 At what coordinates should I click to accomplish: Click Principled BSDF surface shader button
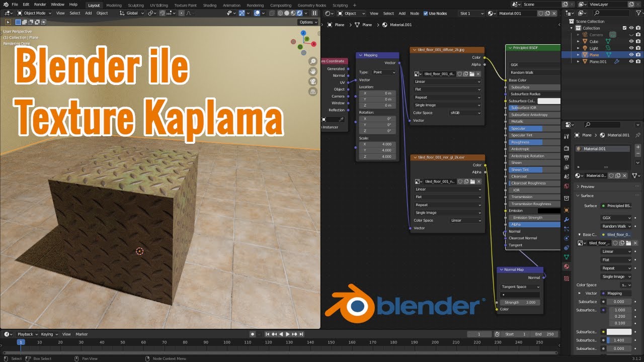pyautogui.click(x=616, y=206)
